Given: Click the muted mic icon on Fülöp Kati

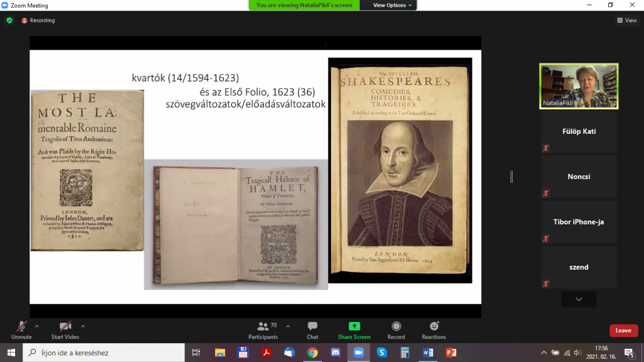Looking at the screenshot, I should tap(546, 148).
